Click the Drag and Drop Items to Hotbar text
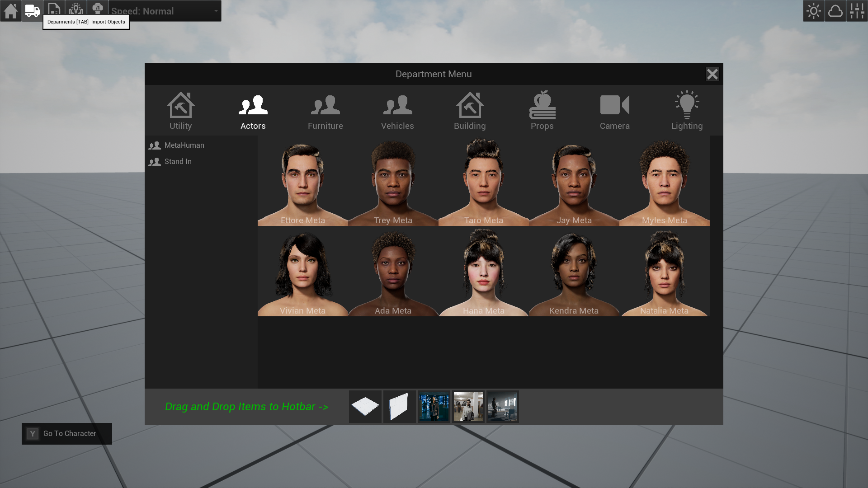The width and height of the screenshot is (868, 488). [x=246, y=407]
